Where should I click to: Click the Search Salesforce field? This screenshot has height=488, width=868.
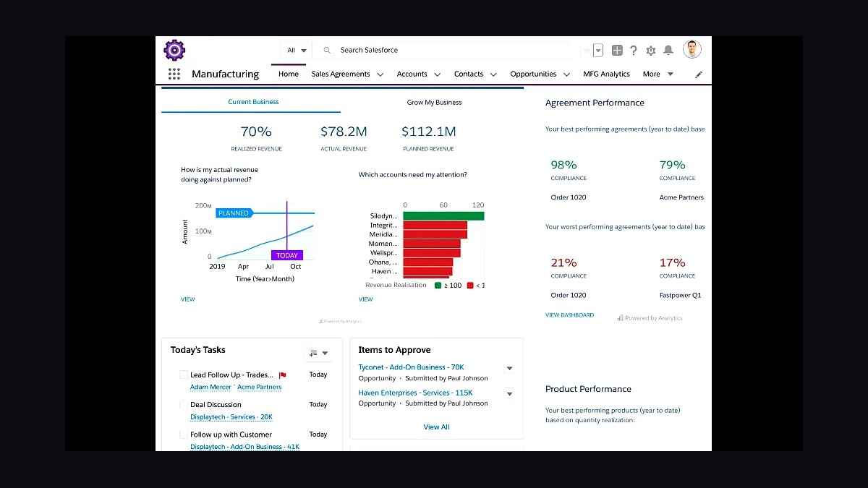point(443,50)
